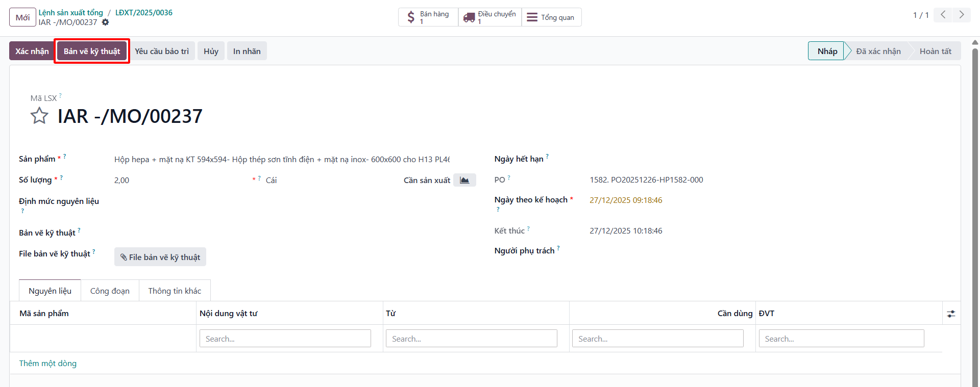Select the Đã xác nhận status stage
The width and height of the screenshot is (980, 387).
878,51
